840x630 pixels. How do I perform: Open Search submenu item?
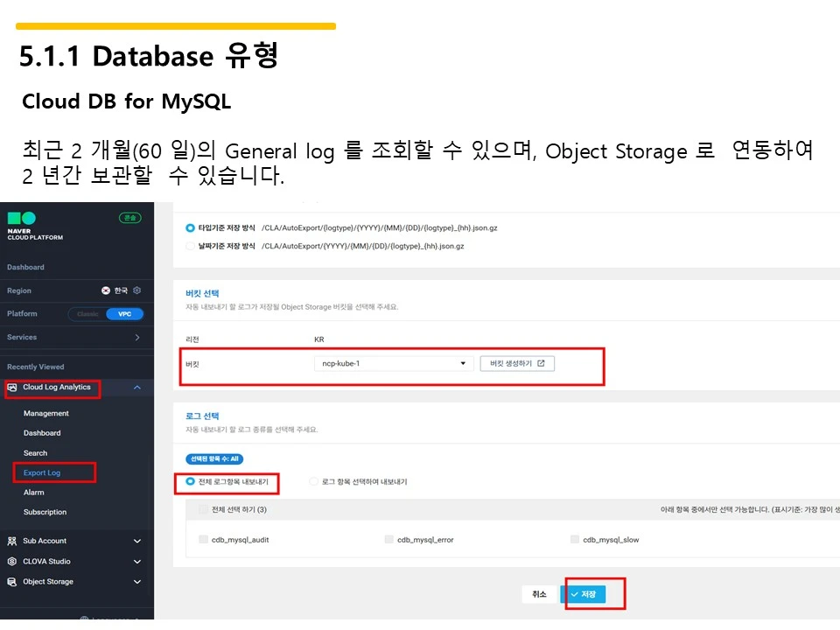coord(35,453)
